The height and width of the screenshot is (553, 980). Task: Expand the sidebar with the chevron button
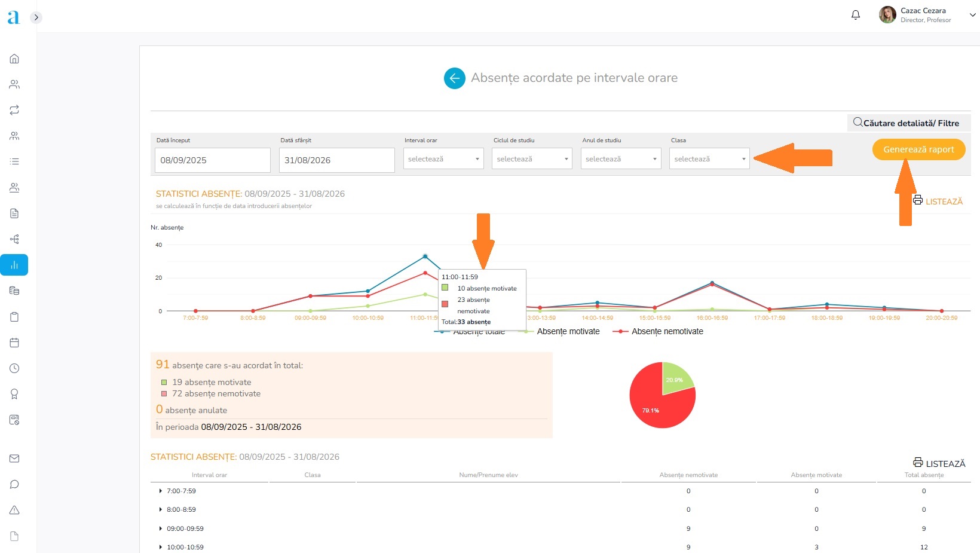pos(36,17)
